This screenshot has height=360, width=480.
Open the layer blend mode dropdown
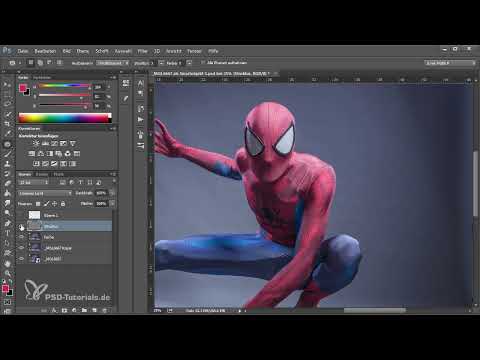[x=45, y=193]
